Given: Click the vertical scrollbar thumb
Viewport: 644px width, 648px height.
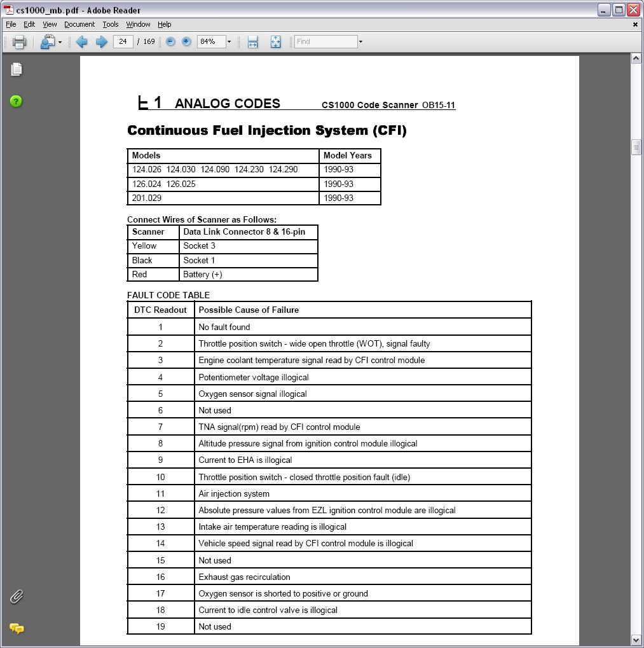Looking at the screenshot, I should coord(636,147).
